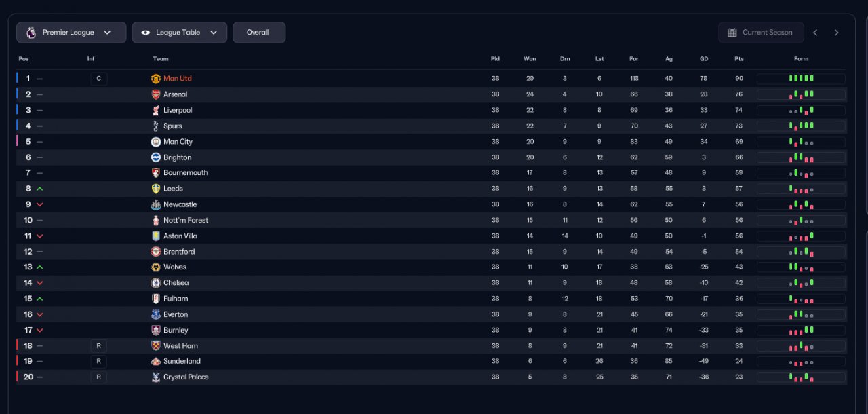Sort table by Pts column header
The height and width of the screenshot is (414, 868).
tap(738, 59)
